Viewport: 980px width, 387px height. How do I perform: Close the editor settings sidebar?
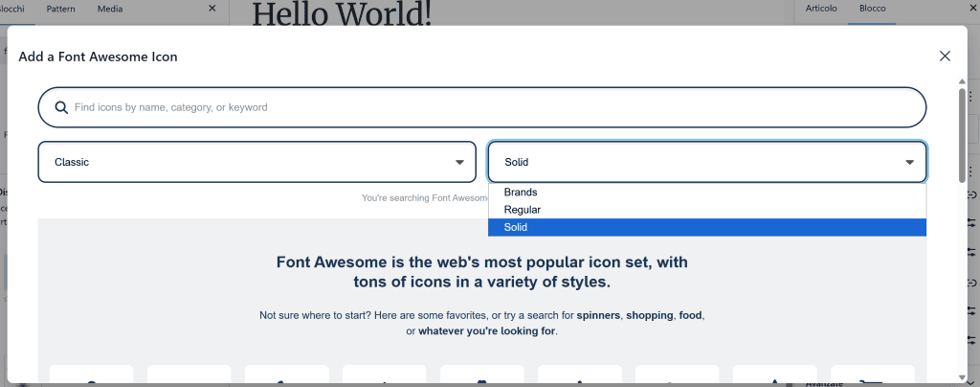(x=970, y=9)
